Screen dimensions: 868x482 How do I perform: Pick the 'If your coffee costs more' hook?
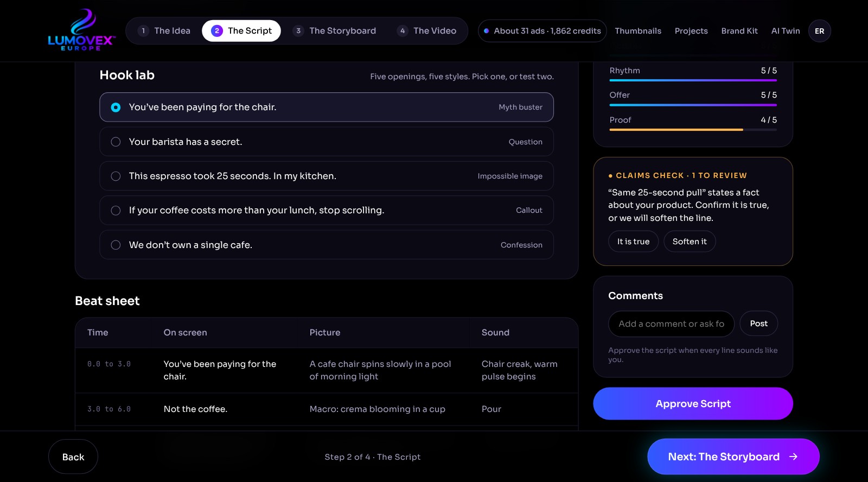click(327, 210)
